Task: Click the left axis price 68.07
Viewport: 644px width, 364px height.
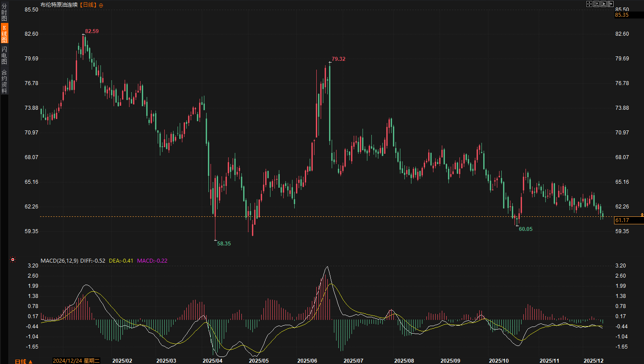Action: coord(31,157)
